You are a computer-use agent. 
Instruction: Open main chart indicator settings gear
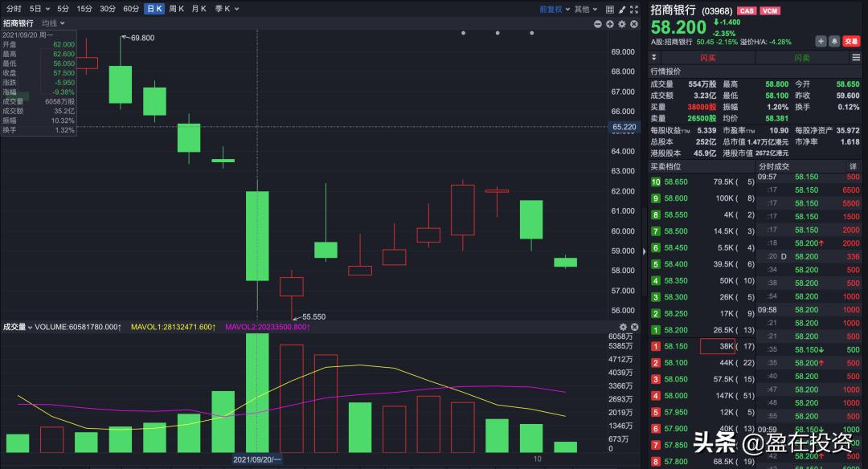pos(622,24)
